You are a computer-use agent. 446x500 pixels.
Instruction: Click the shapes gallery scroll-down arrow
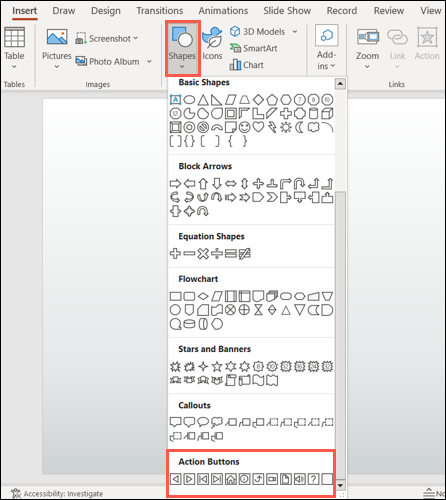pyautogui.click(x=340, y=485)
